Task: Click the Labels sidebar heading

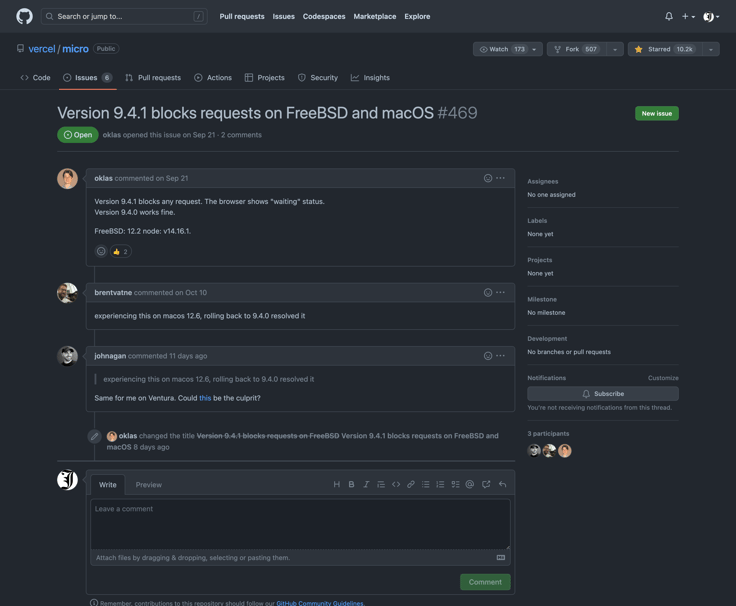Action: 537,221
